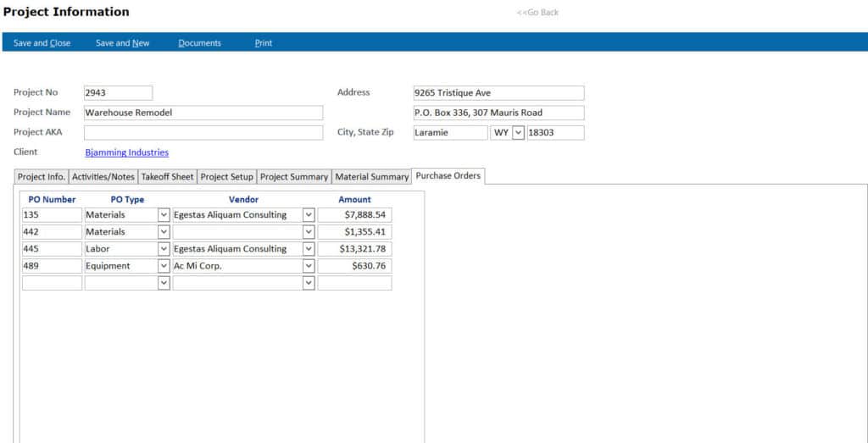Click Save and Close in the toolbar

point(42,43)
